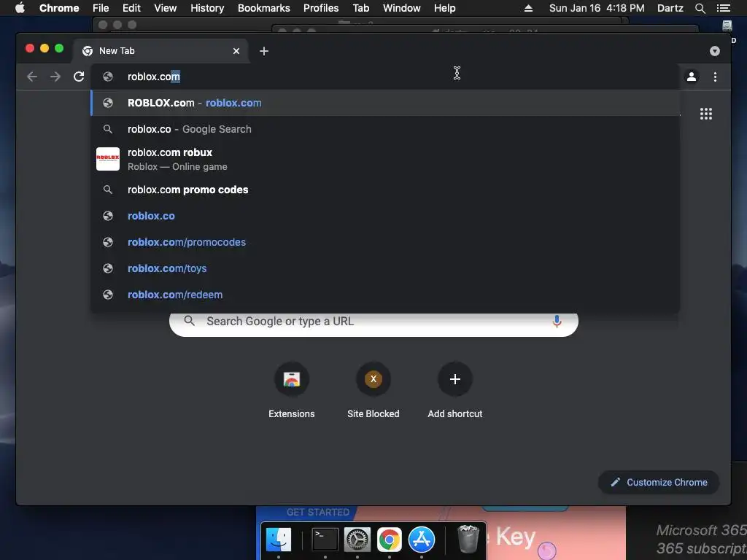
Task: Select the New Tab tab
Action: (x=160, y=51)
